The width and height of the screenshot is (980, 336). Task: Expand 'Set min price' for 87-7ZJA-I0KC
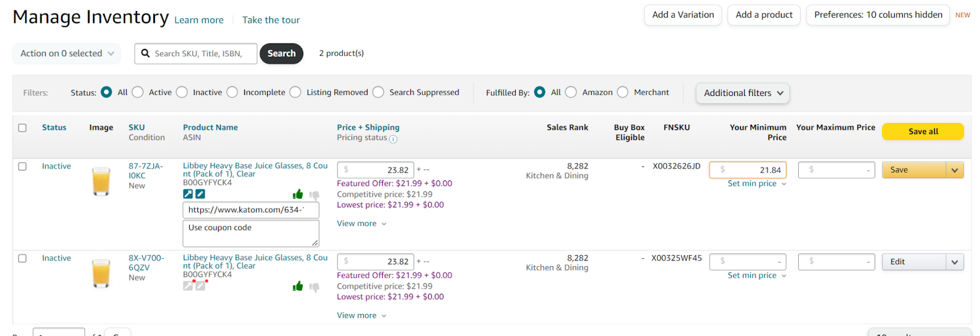click(757, 184)
